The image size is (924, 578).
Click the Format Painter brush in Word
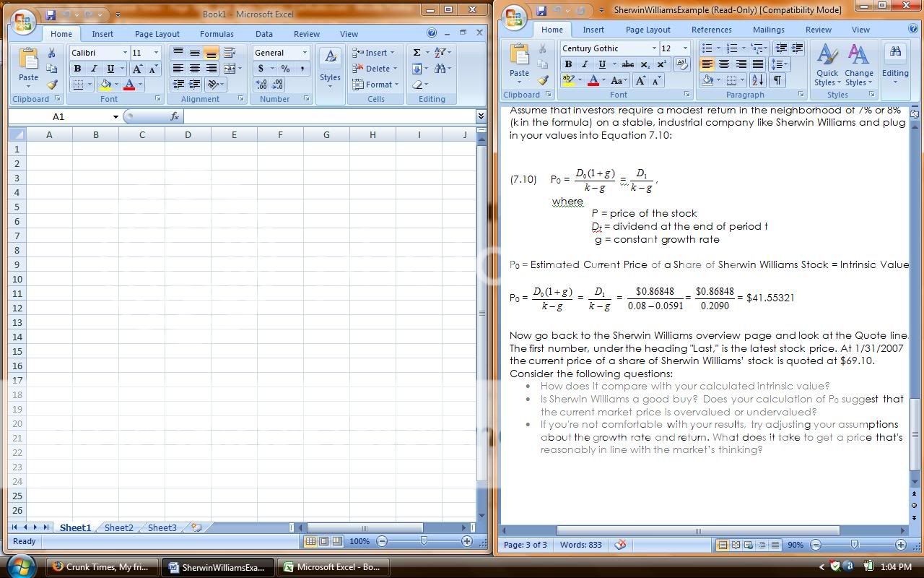[x=543, y=80]
